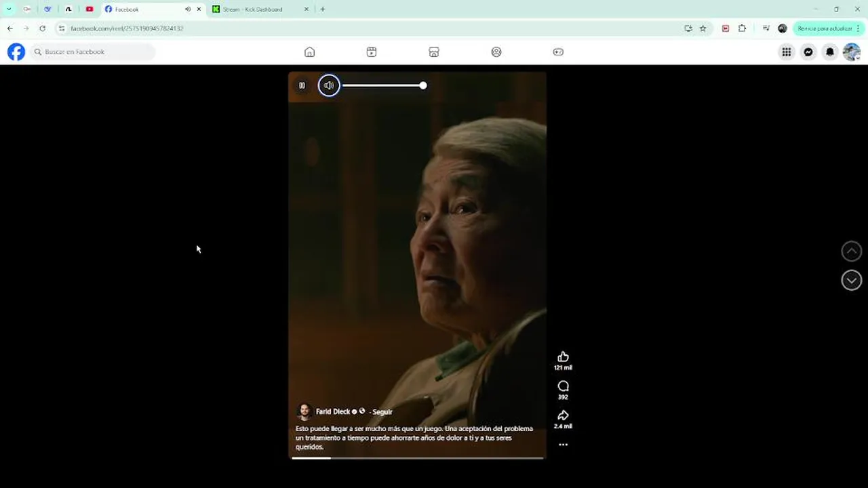
Task: Bookmark this page with the star icon
Action: coord(703,28)
